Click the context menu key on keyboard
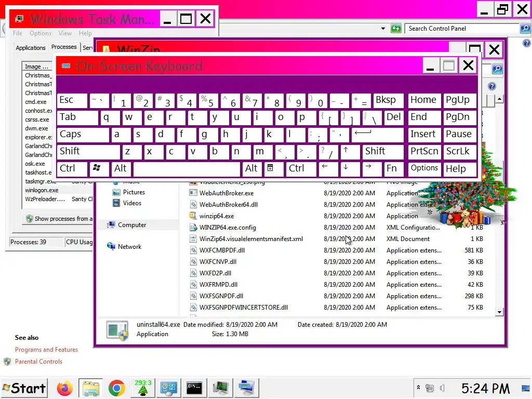Screen dimensions: 532x399 273,169
